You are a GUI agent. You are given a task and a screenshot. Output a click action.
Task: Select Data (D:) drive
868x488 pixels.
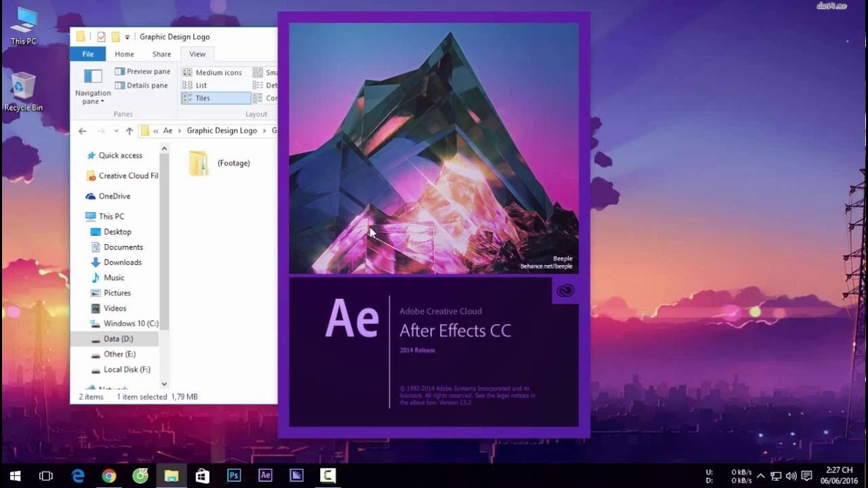(x=115, y=339)
